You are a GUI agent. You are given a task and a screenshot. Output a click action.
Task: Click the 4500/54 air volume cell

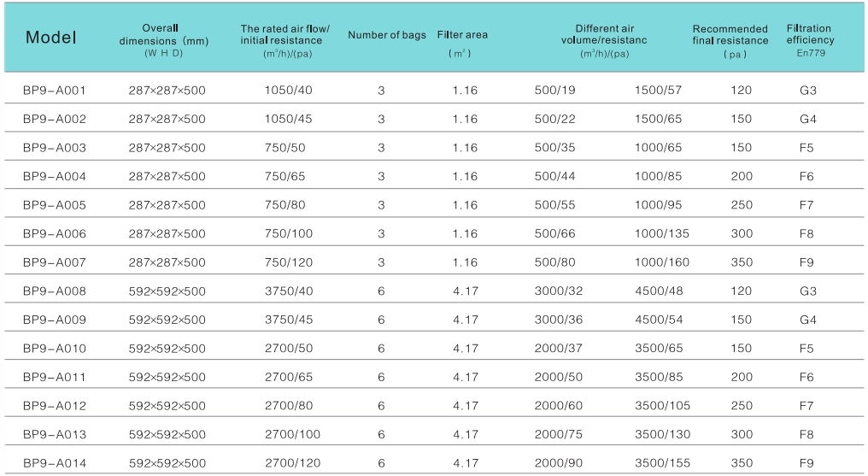(658, 320)
